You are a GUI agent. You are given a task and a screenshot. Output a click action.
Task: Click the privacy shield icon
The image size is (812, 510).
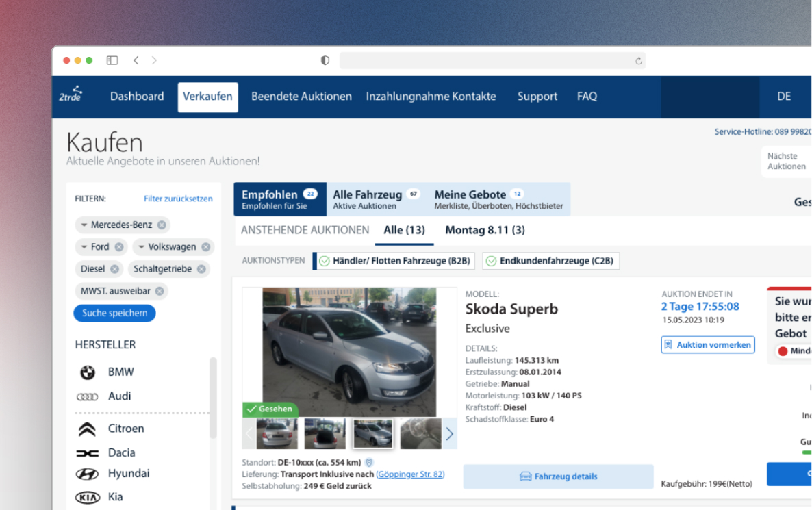[325, 60]
